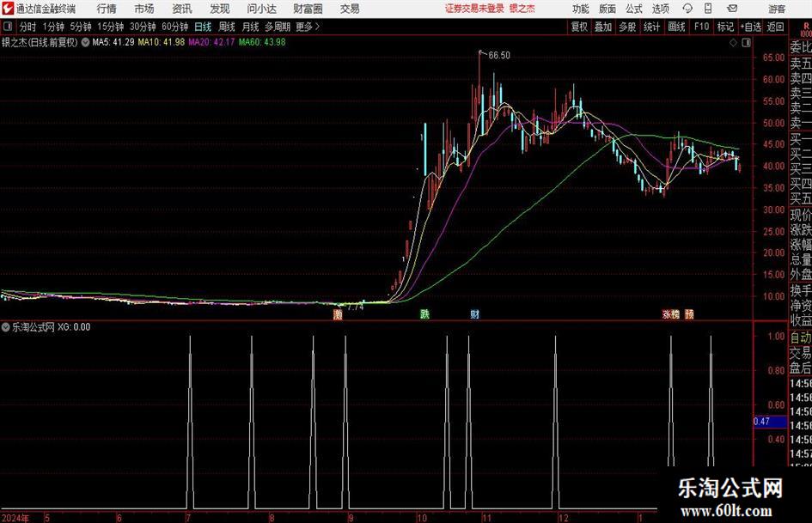Open the 发现 menu

pyautogui.click(x=220, y=9)
